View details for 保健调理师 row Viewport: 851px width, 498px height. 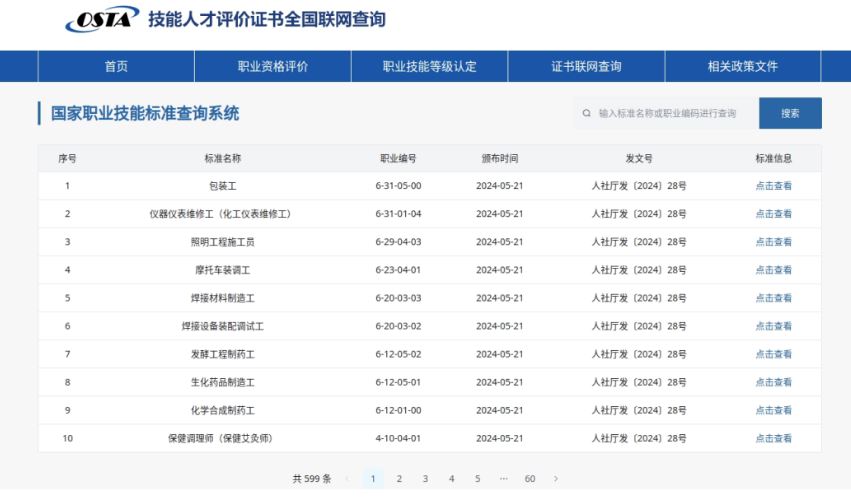pyautogui.click(x=773, y=438)
